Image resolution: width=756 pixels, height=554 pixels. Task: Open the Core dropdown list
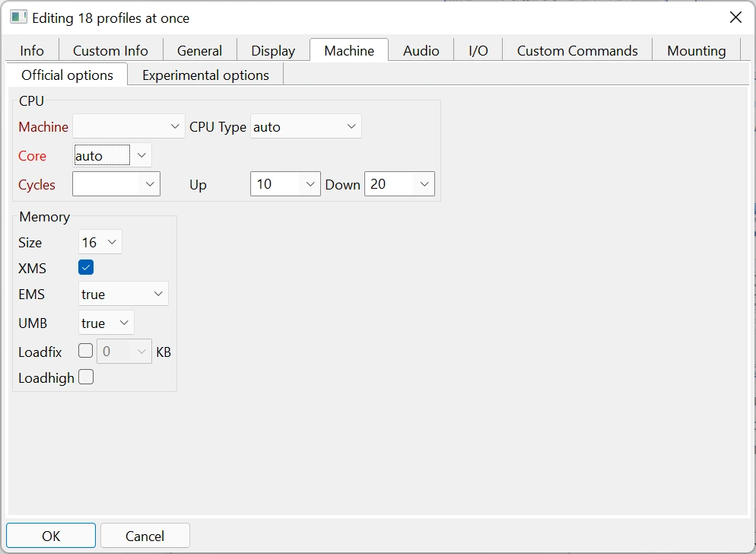pyautogui.click(x=113, y=155)
